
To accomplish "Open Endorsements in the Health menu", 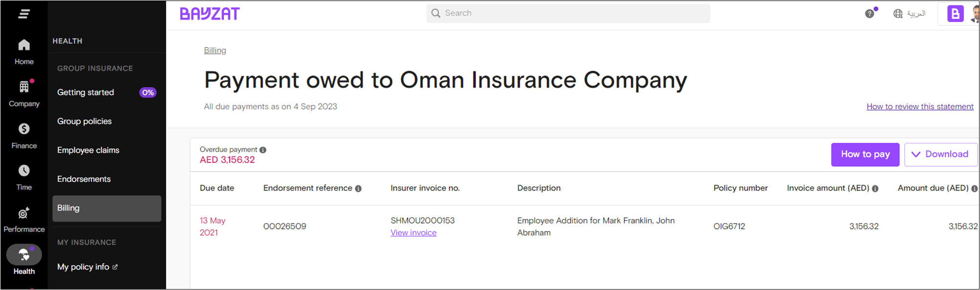I will pyautogui.click(x=84, y=179).
